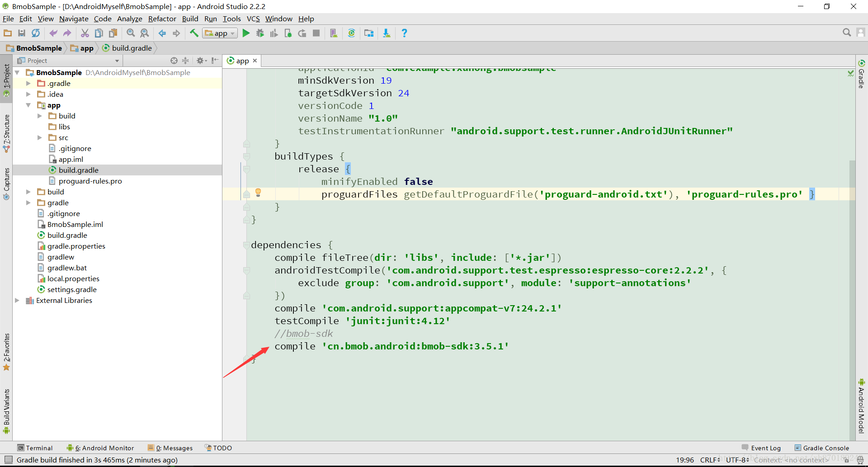
Task: Copy using the Copy toolbar icon
Action: [99, 33]
